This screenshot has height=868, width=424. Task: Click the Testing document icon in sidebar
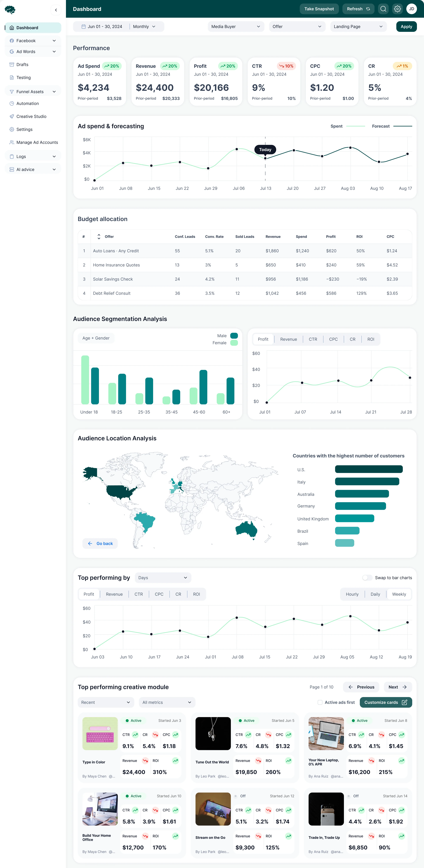pos(12,78)
